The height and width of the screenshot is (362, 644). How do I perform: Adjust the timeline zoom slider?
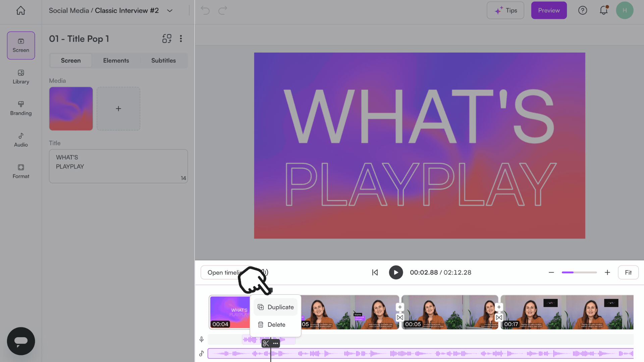579,273
